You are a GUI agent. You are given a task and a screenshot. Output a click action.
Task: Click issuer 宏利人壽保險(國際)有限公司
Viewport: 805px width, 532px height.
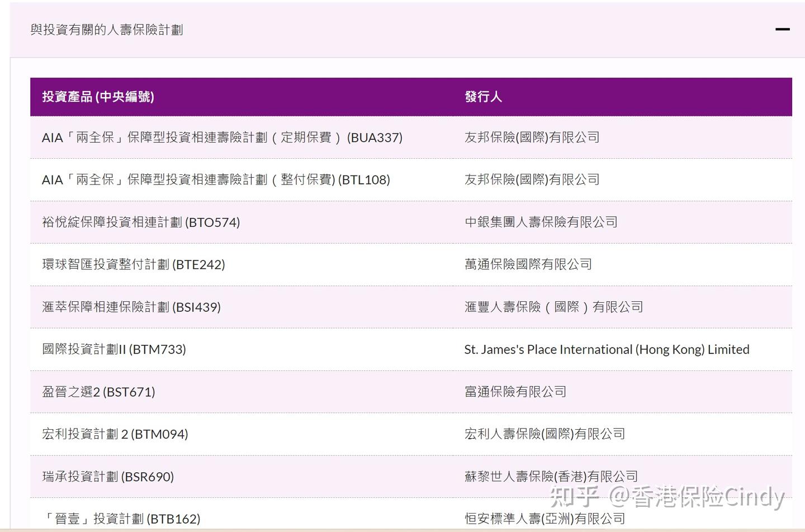pos(545,434)
